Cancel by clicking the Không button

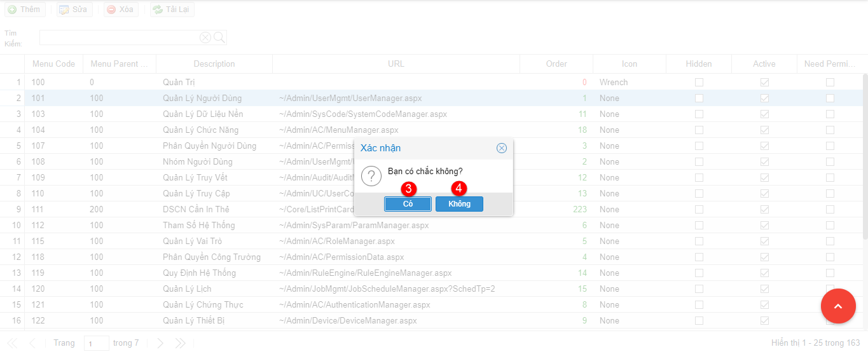pyautogui.click(x=459, y=204)
